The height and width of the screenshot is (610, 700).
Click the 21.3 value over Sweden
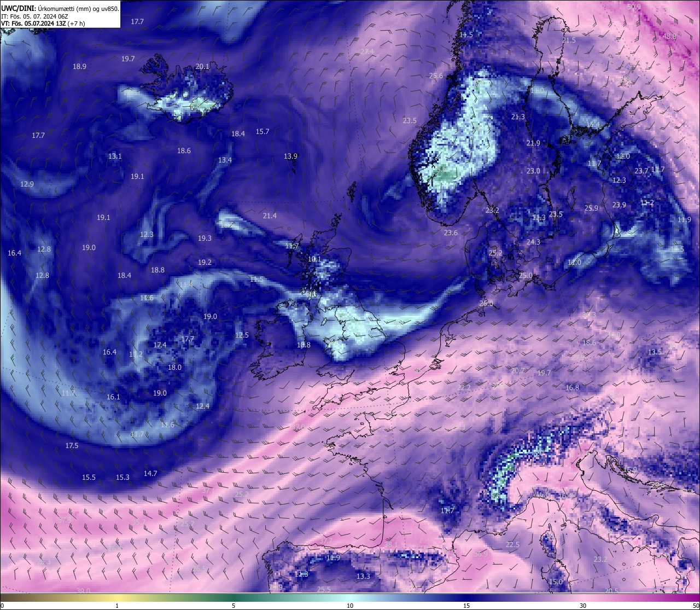(518, 117)
